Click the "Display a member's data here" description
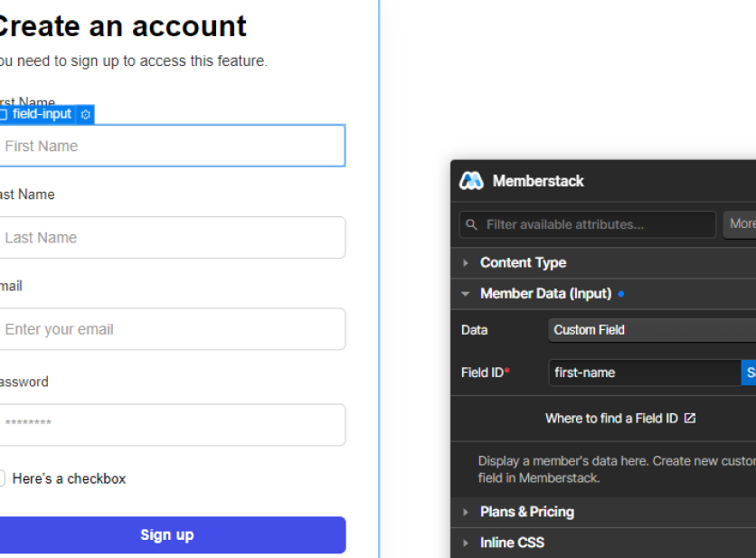The width and height of the screenshot is (756, 558). [x=617, y=469]
